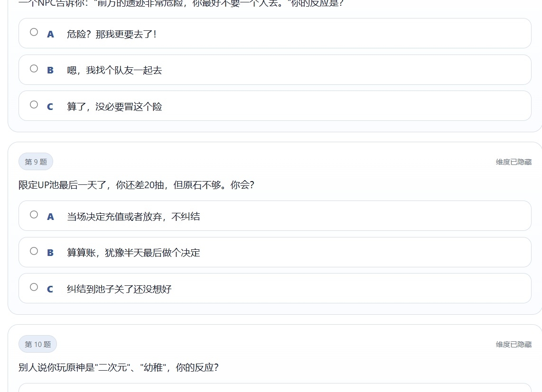Select radio button for option A "危险？那我更要去了！"
Viewport: 542px width, 392px height.
click(33, 32)
